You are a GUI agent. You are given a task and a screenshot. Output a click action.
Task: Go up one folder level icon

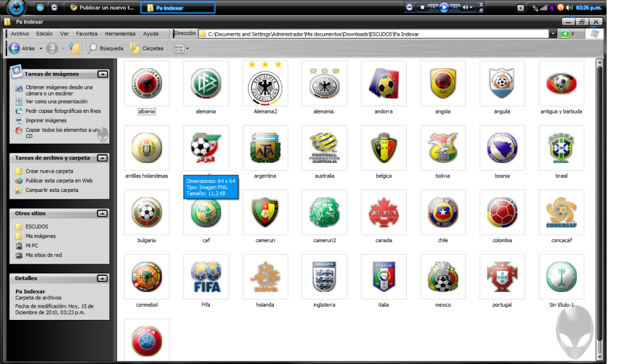pos(74,48)
